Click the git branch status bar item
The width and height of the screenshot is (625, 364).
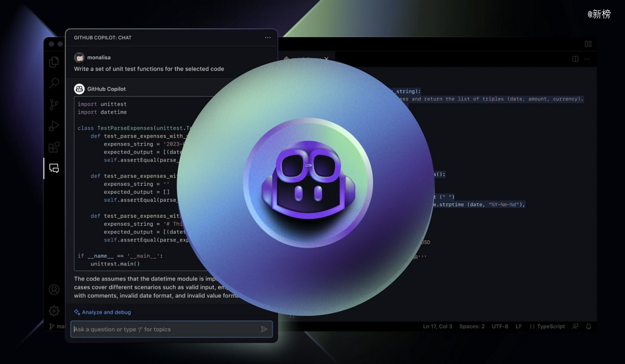(x=57, y=326)
